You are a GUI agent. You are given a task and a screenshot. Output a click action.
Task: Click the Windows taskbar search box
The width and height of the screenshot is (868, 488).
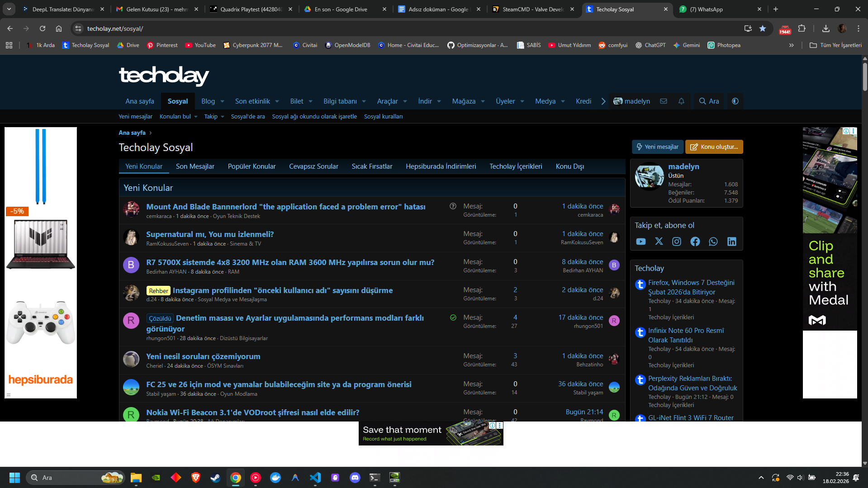pyautogui.click(x=76, y=478)
